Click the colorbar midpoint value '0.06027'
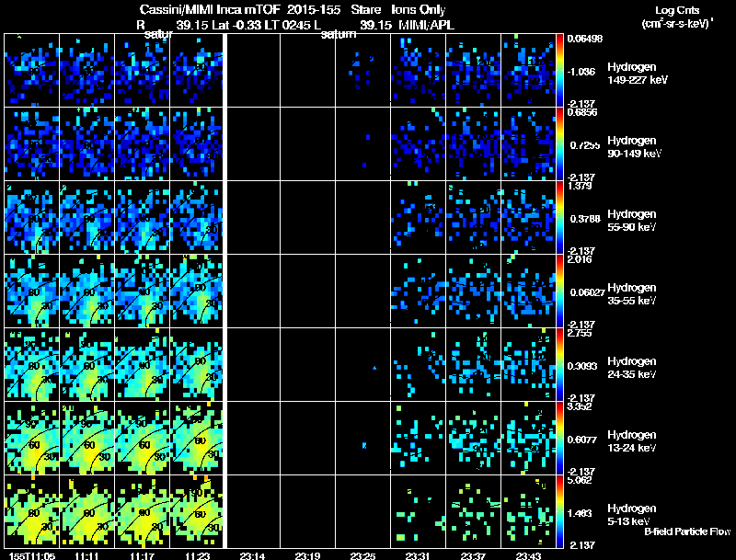This screenshot has height=560, width=736. 587,292
